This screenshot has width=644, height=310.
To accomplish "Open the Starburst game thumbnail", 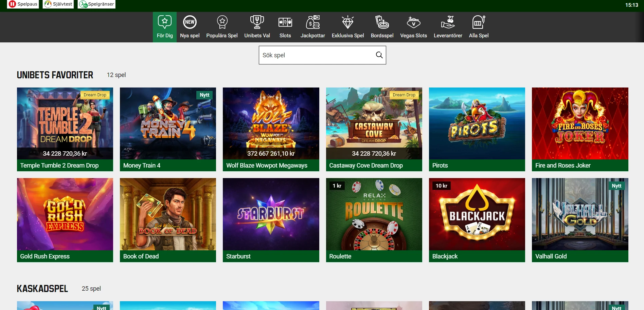I will 271,214.
